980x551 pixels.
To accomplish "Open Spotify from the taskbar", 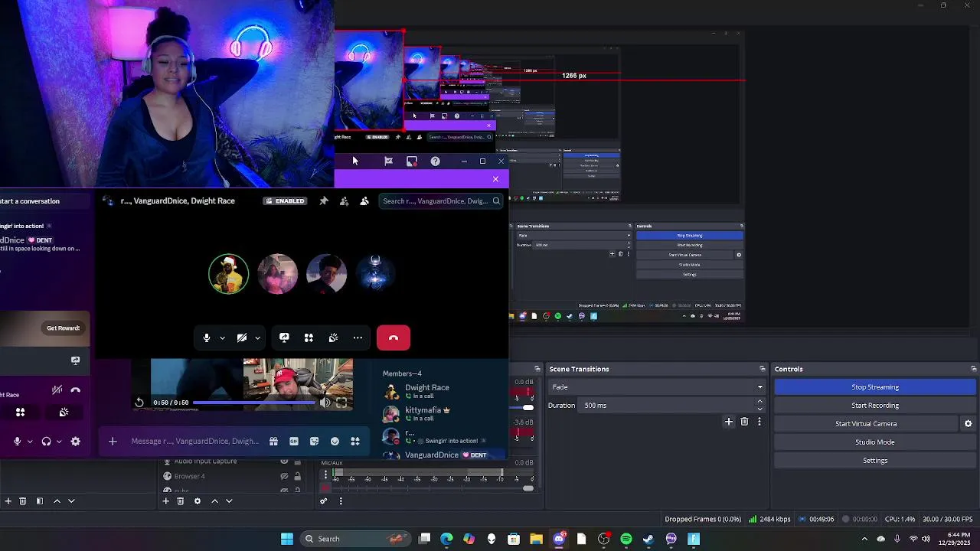I will coord(626,539).
